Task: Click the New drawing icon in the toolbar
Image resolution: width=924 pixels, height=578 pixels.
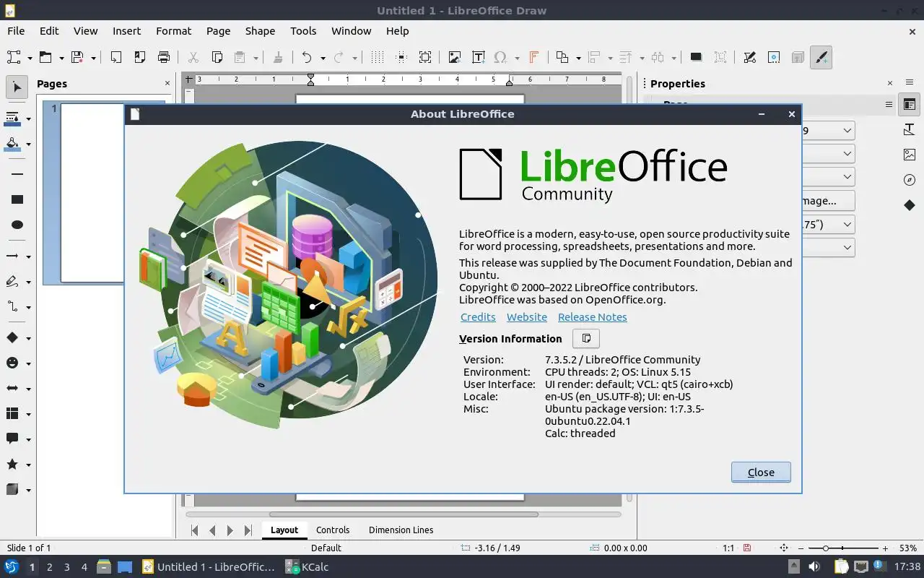Action: (x=13, y=57)
